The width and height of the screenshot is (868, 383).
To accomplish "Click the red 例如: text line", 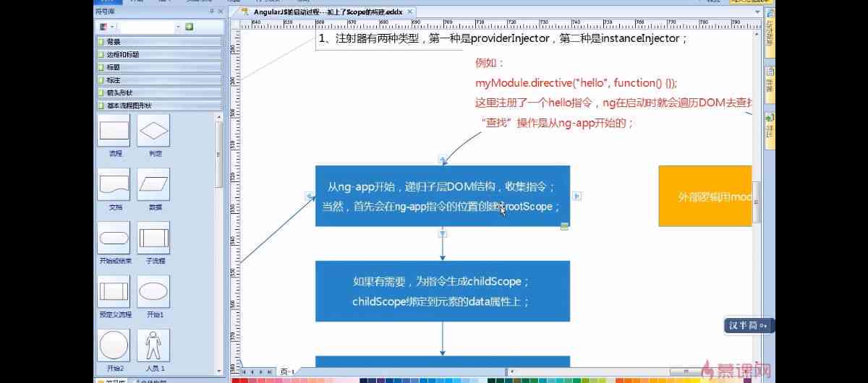I will click(x=490, y=64).
